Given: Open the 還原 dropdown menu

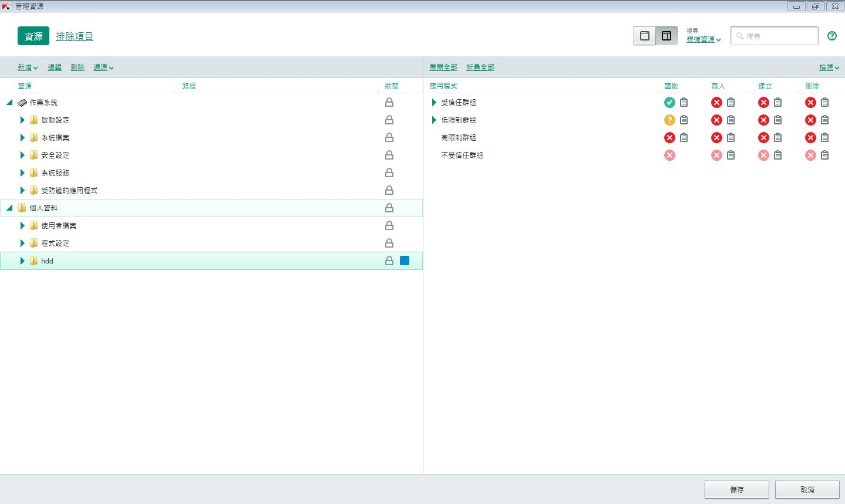Looking at the screenshot, I should [x=103, y=67].
